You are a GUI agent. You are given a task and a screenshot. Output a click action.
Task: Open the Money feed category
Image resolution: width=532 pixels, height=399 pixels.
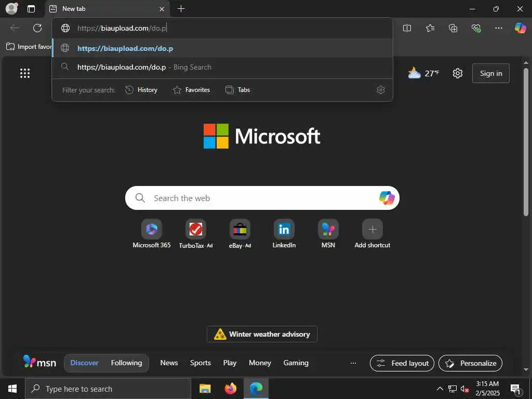pos(260,363)
